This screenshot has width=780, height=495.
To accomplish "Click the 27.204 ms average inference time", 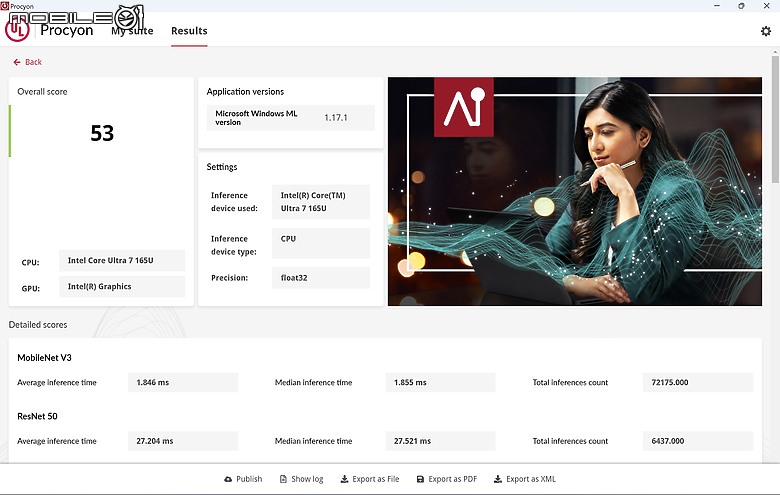I will pyautogui.click(x=183, y=441).
